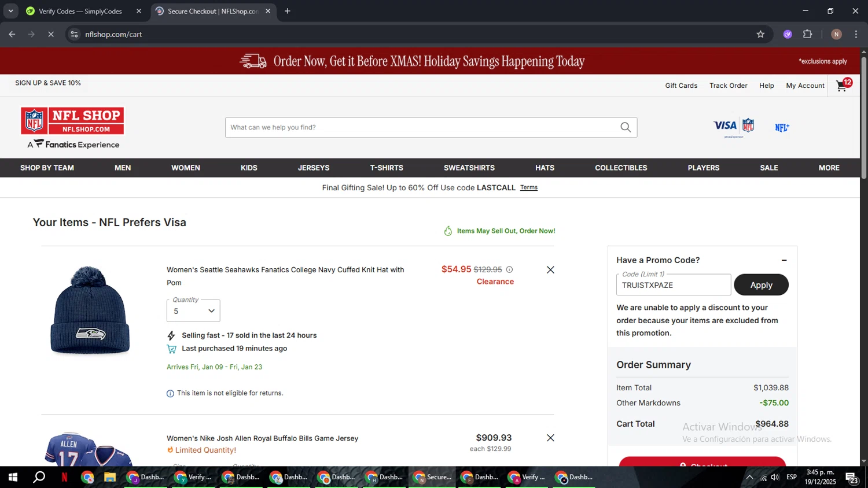868x488 pixels.
Task: Click the search magnifier icon in the search box
Action: pyautogui.click(x=626, y=127)
